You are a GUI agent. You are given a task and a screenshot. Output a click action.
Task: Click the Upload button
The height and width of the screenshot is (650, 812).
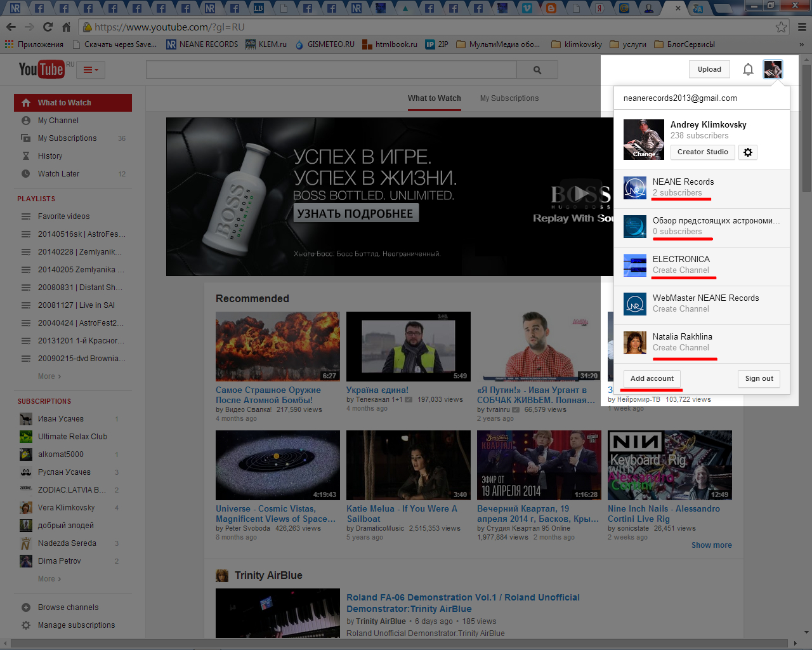[709, 69]
